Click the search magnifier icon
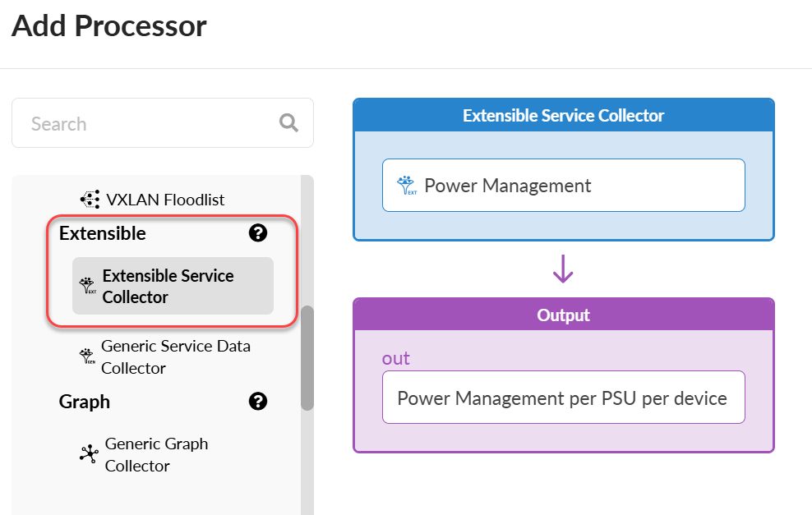 click(x=288, y=123)
